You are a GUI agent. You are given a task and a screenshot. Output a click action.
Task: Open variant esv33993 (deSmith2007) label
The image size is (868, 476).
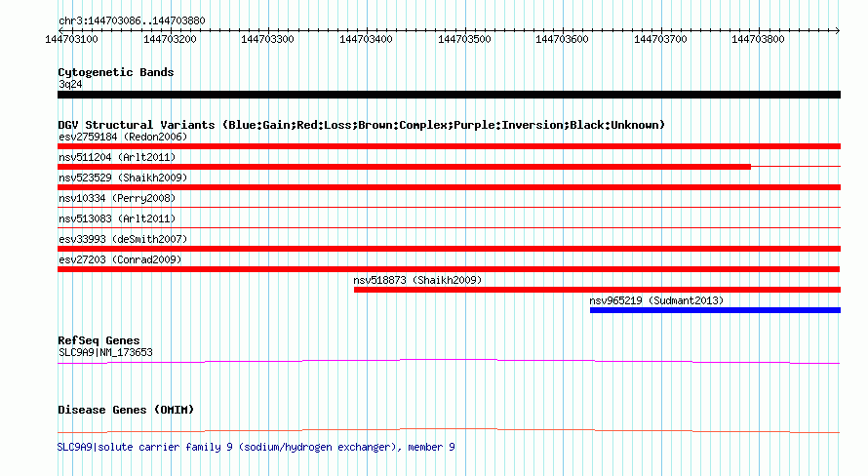coord(123,239)
